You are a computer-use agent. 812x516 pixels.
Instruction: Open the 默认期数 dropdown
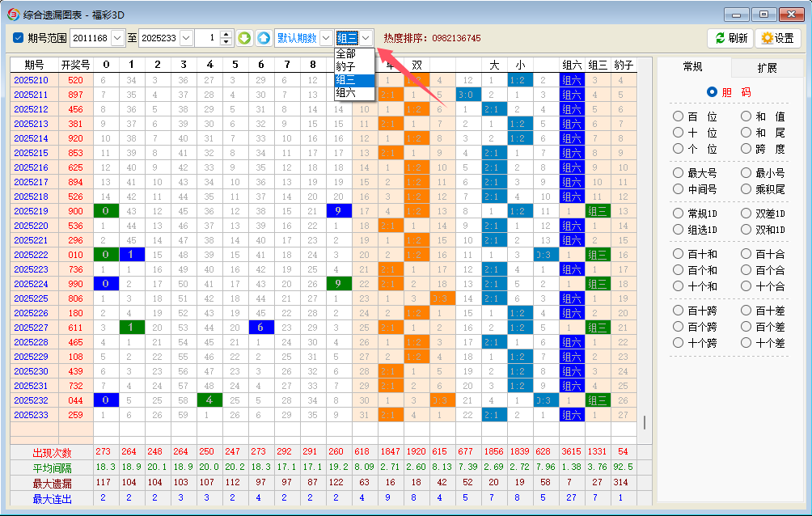tap(325, 38)
